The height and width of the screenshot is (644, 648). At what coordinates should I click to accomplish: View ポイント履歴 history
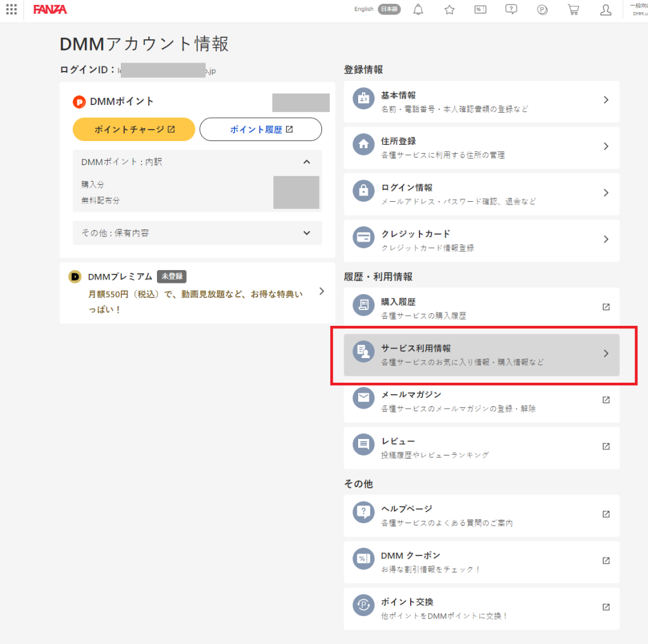(x=260, y=129)
